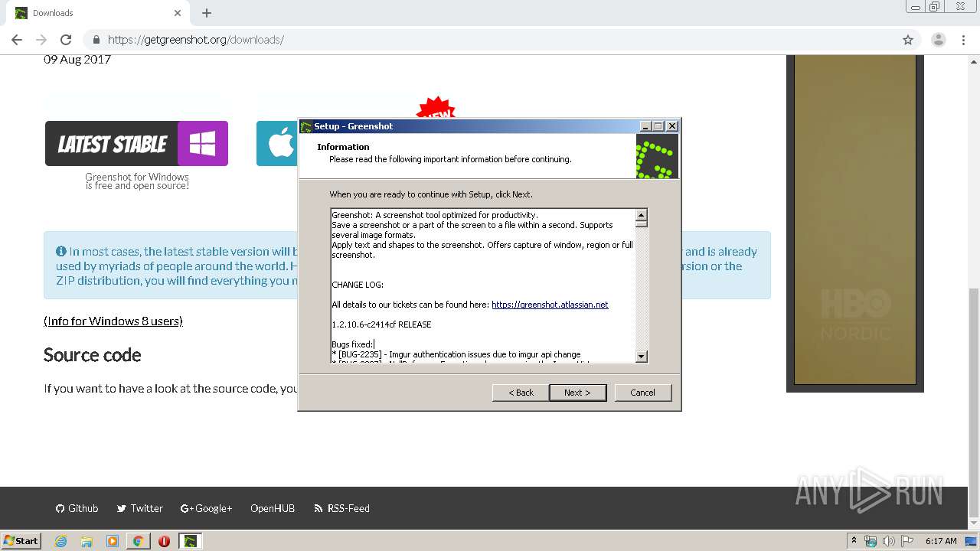Reload the Greenshot downloads page
Image resolution: width=980 pixels, height=551 pixels.
tap(66, 40)
